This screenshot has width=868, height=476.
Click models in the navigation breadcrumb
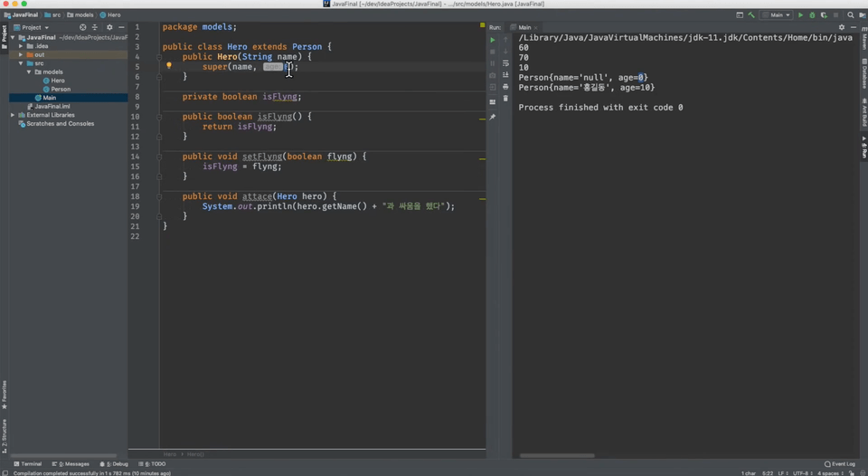(x=80, y=15)
